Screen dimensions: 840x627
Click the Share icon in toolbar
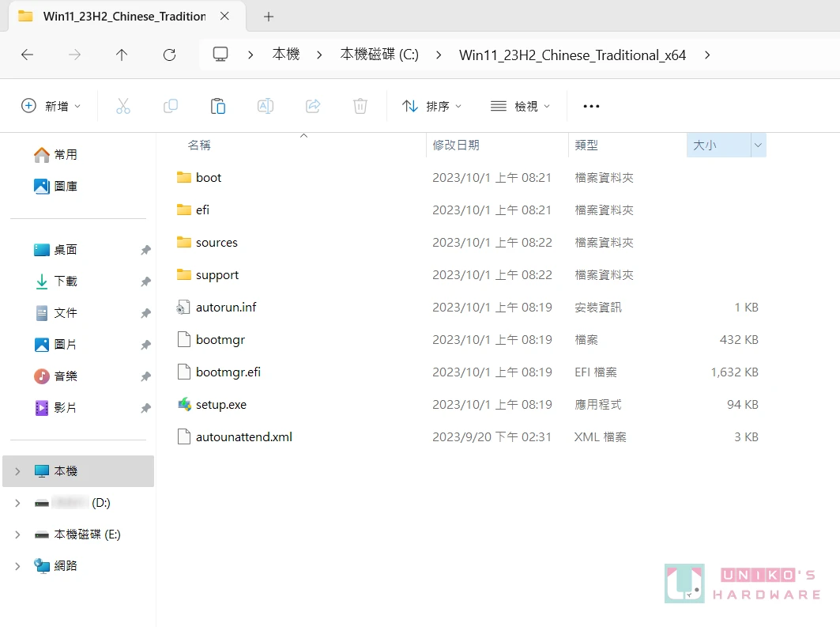point(313,106)
